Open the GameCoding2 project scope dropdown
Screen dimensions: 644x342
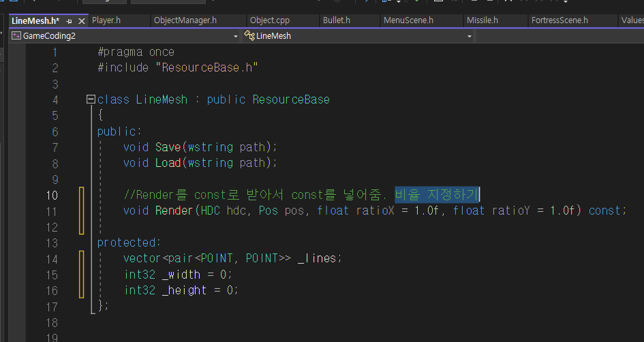click(x=235, y=36)
